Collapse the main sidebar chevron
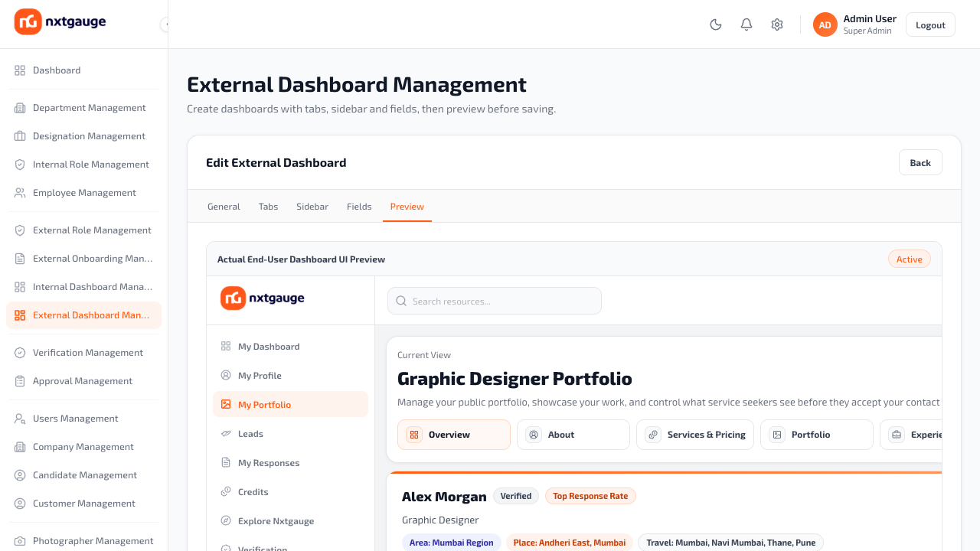 [165, 24]
